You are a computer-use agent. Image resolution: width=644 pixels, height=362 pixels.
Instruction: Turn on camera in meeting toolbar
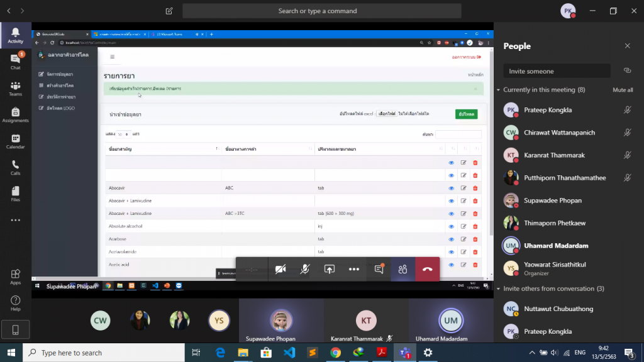tap(280, 269)
